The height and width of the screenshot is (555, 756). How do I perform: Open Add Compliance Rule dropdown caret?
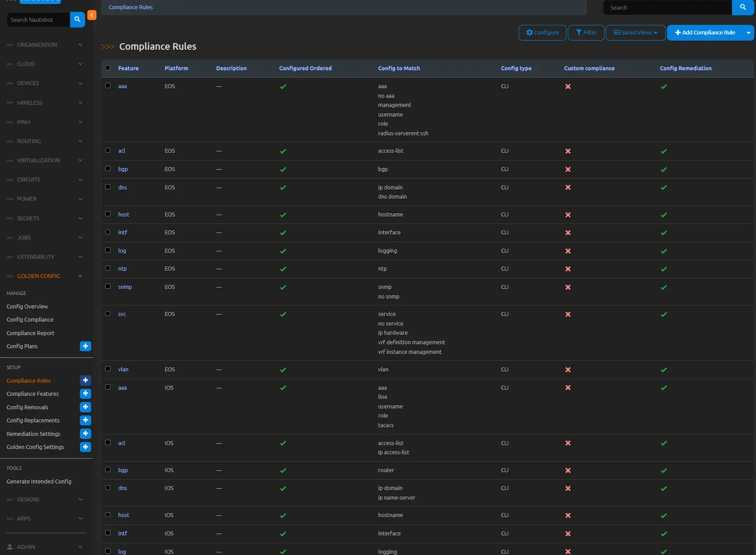[748, 33]
